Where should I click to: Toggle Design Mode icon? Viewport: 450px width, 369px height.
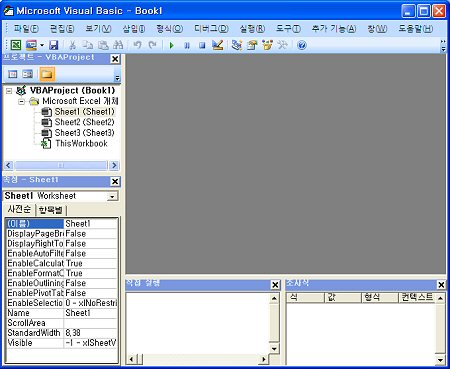click(217, 45)
